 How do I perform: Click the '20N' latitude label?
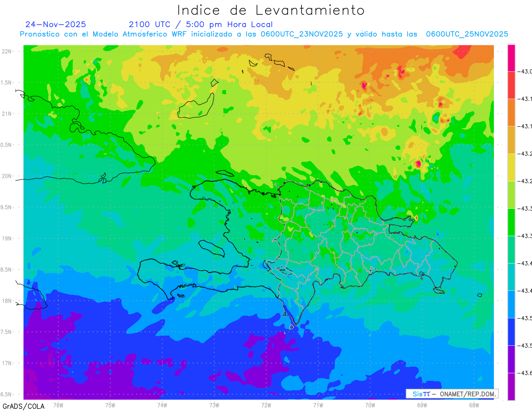click(x=6, y=176)
